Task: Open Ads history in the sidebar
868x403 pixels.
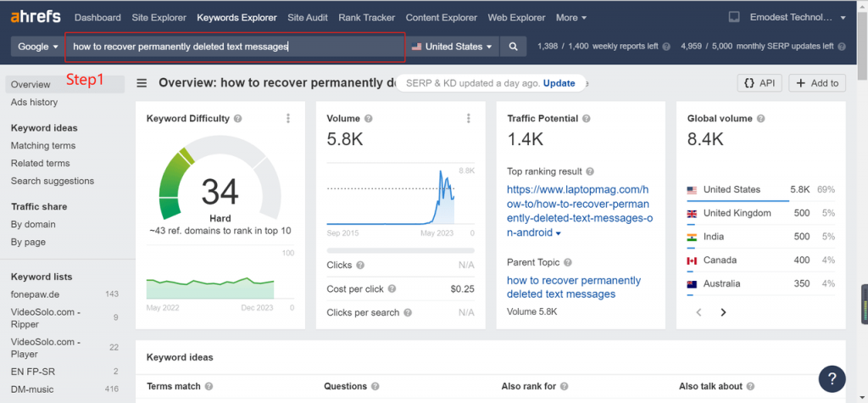Action: [x=34, y=102]
